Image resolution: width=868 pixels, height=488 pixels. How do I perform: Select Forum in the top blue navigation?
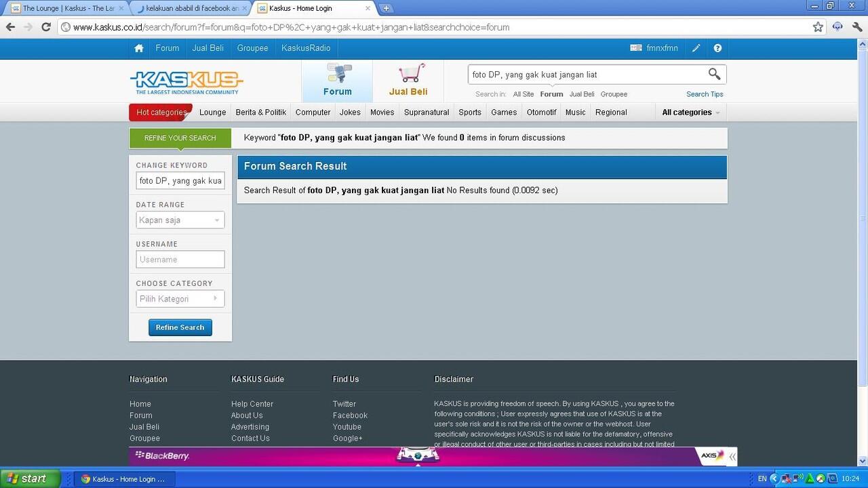(167, 48)
